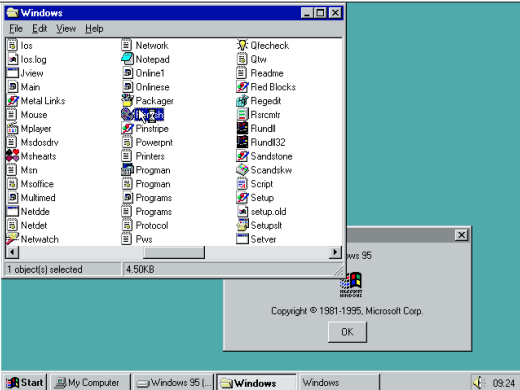
Task: Switch to My Computer taskbar button
Action: (x=90, y=382)
